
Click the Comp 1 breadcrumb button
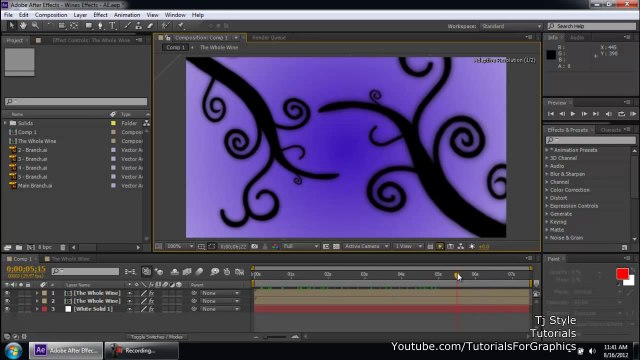175,47
